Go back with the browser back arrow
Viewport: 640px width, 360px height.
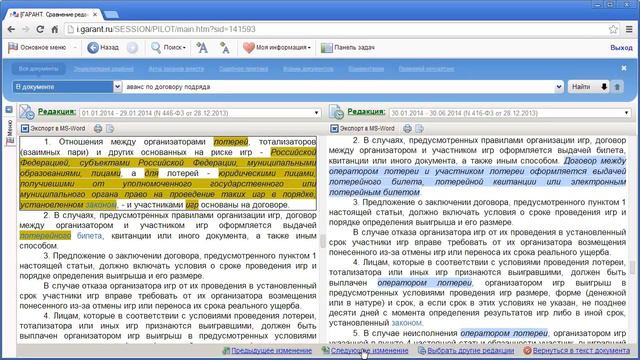(11, 29)
